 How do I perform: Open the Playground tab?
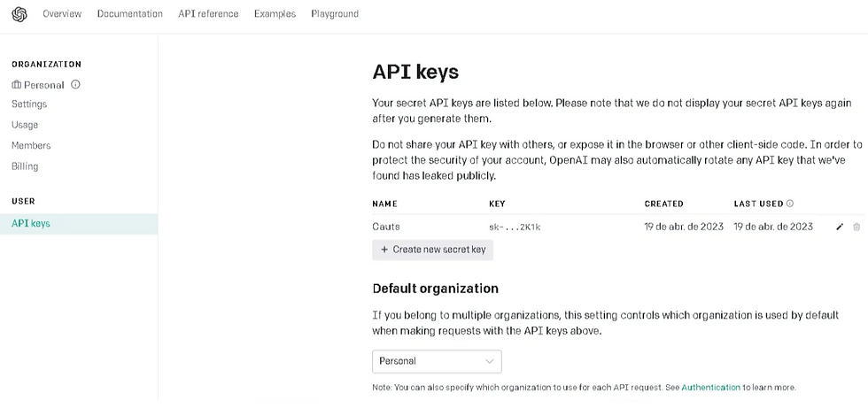coord(335,14)
